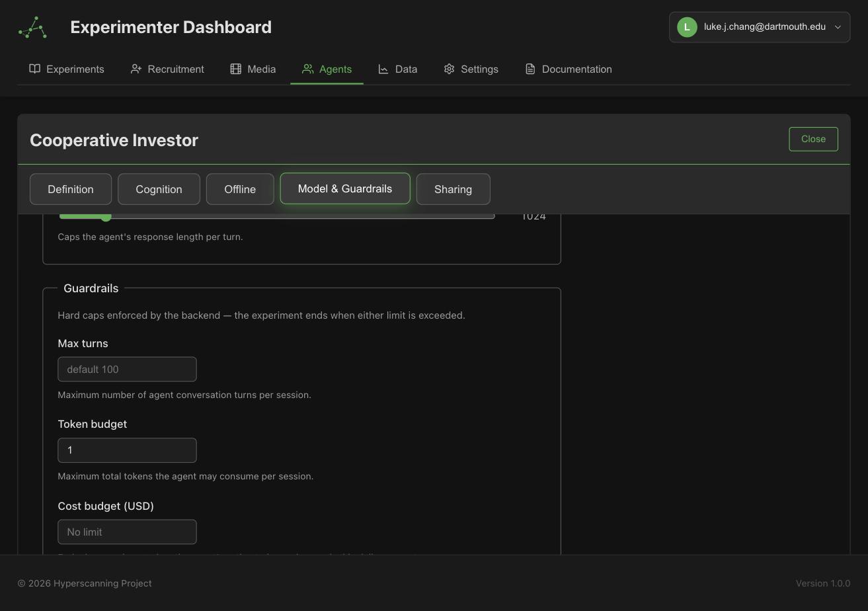The image size is (868, 611).
Task: Click the green L user avatar
Action: coord(687,27)
